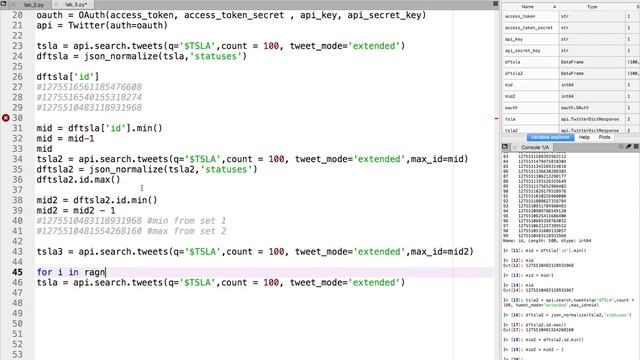
Task: Click the comment '#max from set 2'
Action: (x=187, y=231)
